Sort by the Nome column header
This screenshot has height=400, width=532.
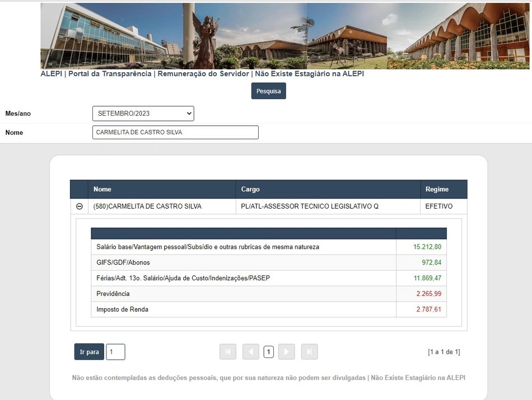click(102, 189)
